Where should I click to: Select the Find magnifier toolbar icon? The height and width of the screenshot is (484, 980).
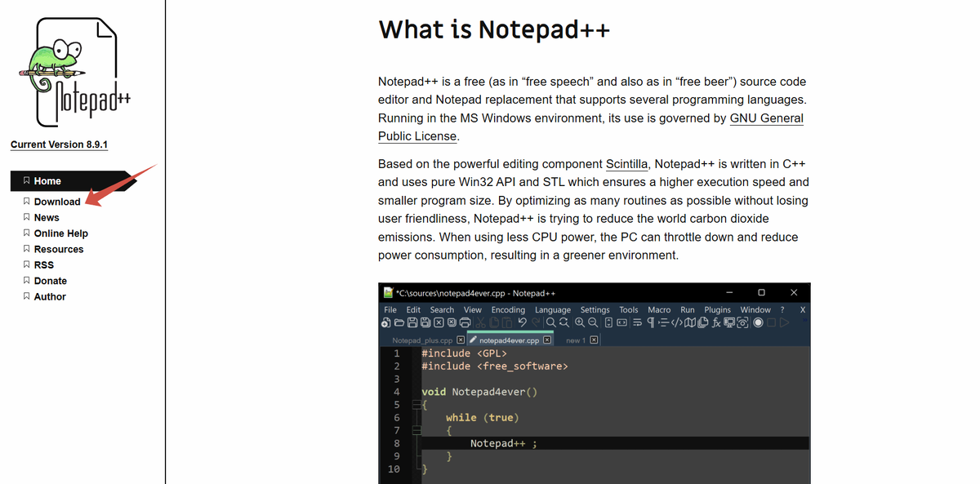[551, 322]
